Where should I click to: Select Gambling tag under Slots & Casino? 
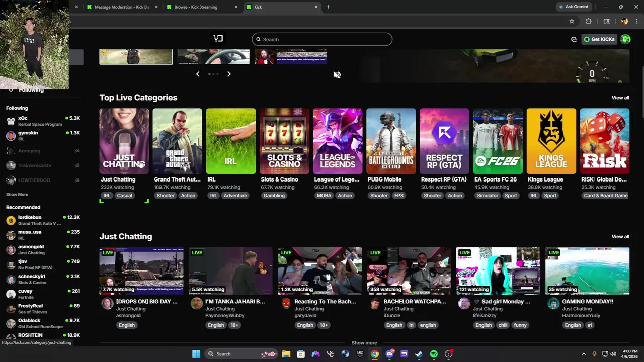[274, 196]
